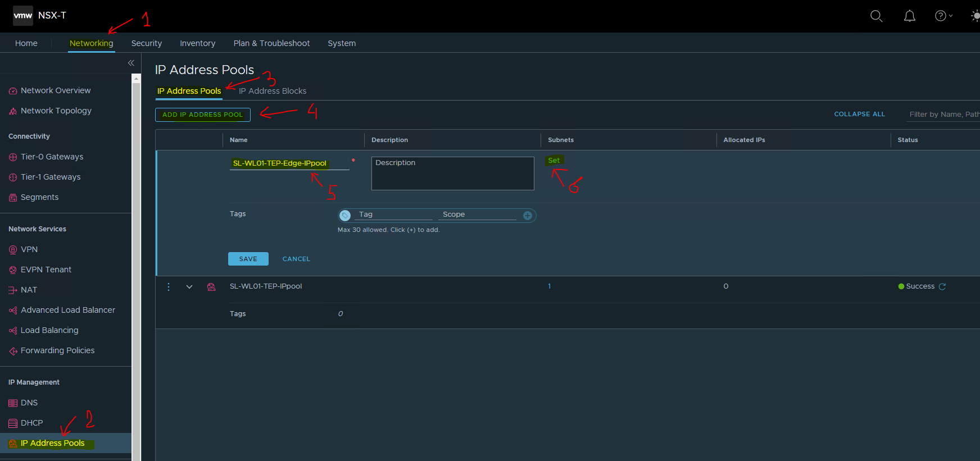Open Network Overview in sidebar
980x461 pixels.
(x=56, y=90)
